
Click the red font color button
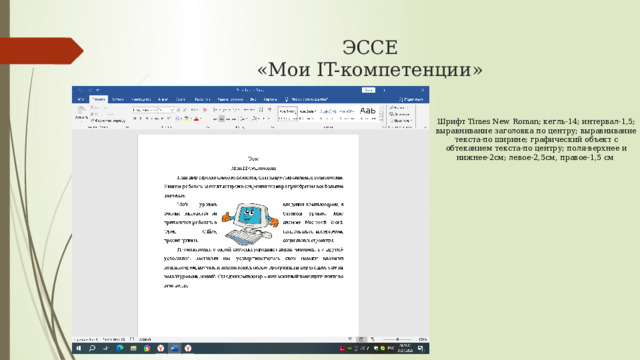pos(196,119)
